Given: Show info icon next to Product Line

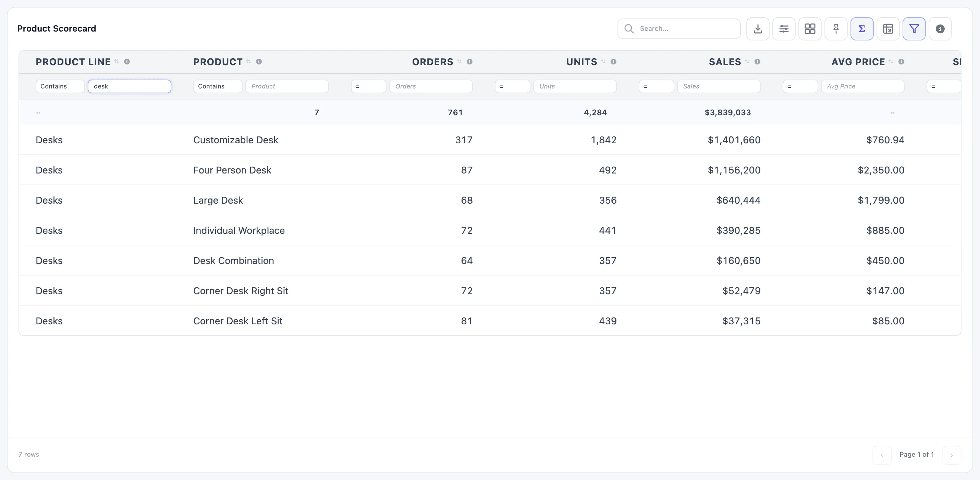Looking at the screenshot, I should click(127, 62).
